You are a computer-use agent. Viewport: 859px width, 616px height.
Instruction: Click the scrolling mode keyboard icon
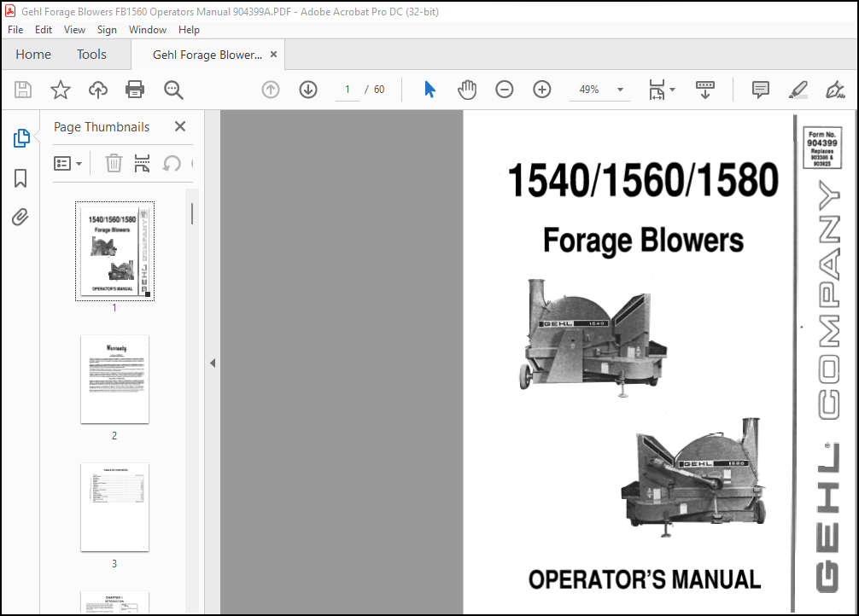(705, 90)
